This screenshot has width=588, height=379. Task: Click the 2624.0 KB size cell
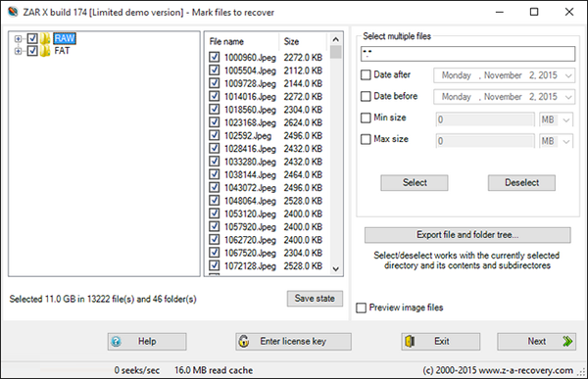(303, 122)
